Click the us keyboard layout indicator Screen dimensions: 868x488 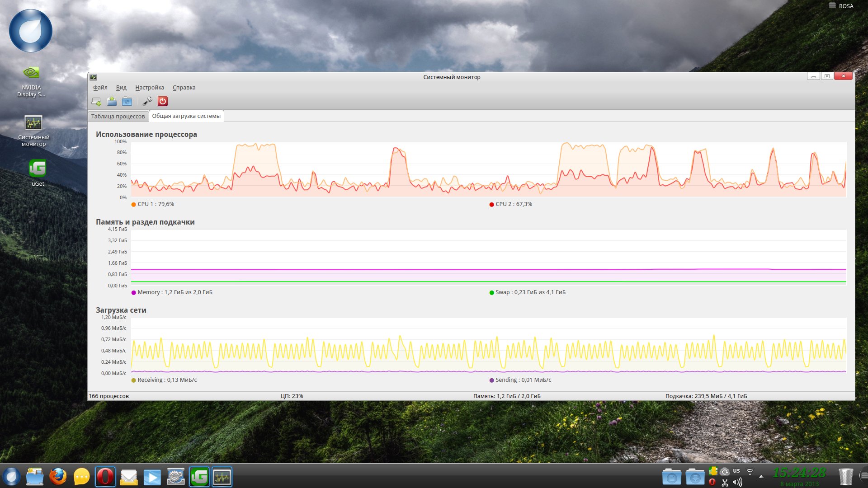click(736, 471)
